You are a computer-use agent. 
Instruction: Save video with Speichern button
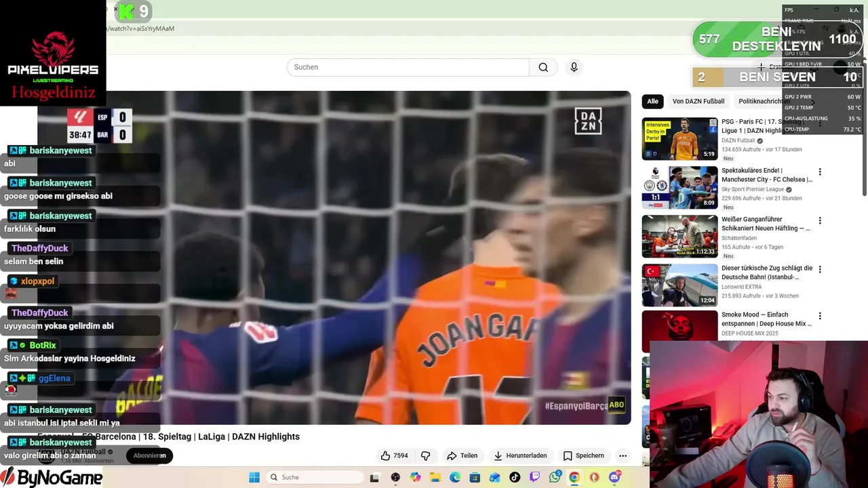584,455
